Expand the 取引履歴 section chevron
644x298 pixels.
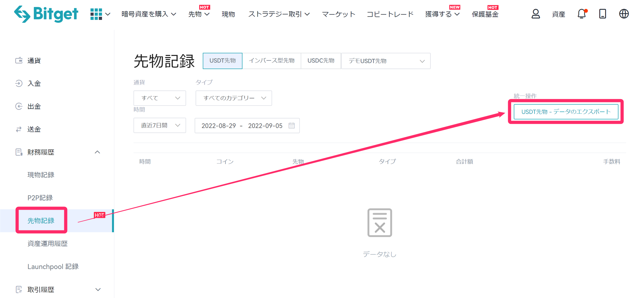click(98, 290)
